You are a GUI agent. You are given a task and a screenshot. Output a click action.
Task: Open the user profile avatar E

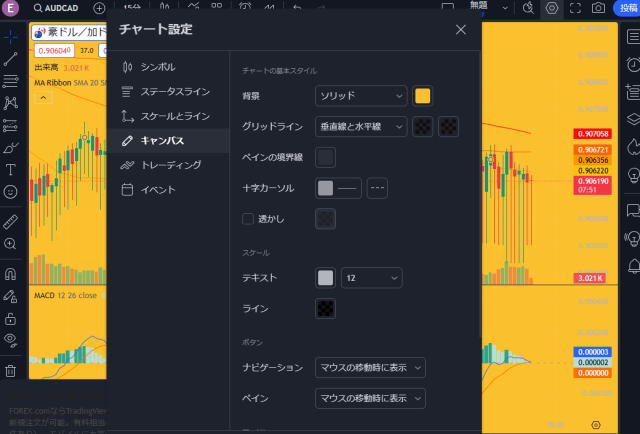pyautogui.click(x=10, y=8)
